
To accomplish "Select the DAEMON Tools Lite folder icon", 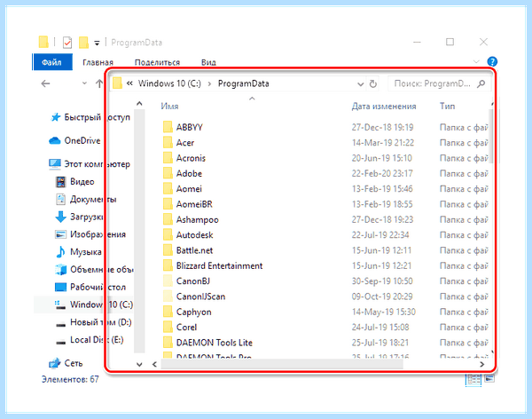I will point(168,343).
